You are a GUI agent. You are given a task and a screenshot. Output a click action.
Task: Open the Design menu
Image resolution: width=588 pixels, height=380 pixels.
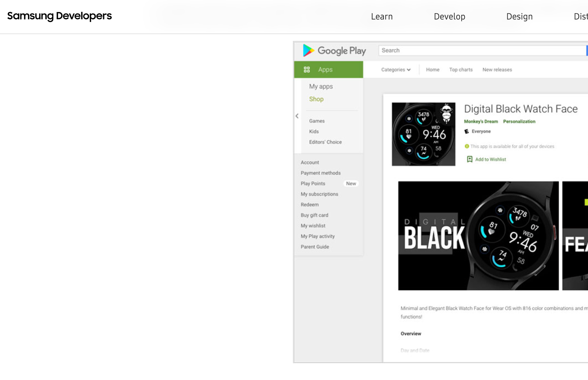[x=519, y=17]
